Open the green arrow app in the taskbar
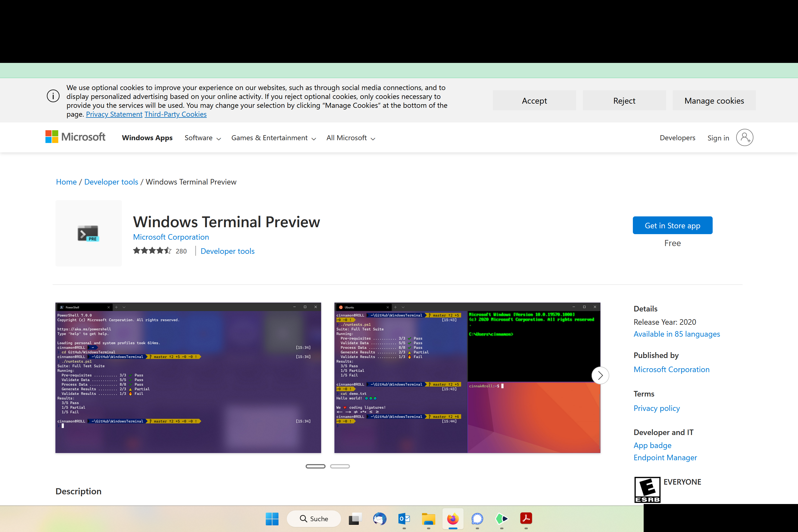The height and width of the screenshot is (532, 798). (502, 519)
